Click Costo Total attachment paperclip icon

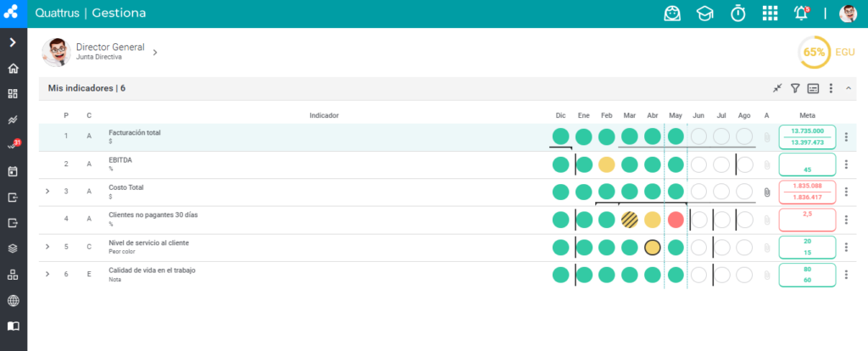(x=766, y=192)
